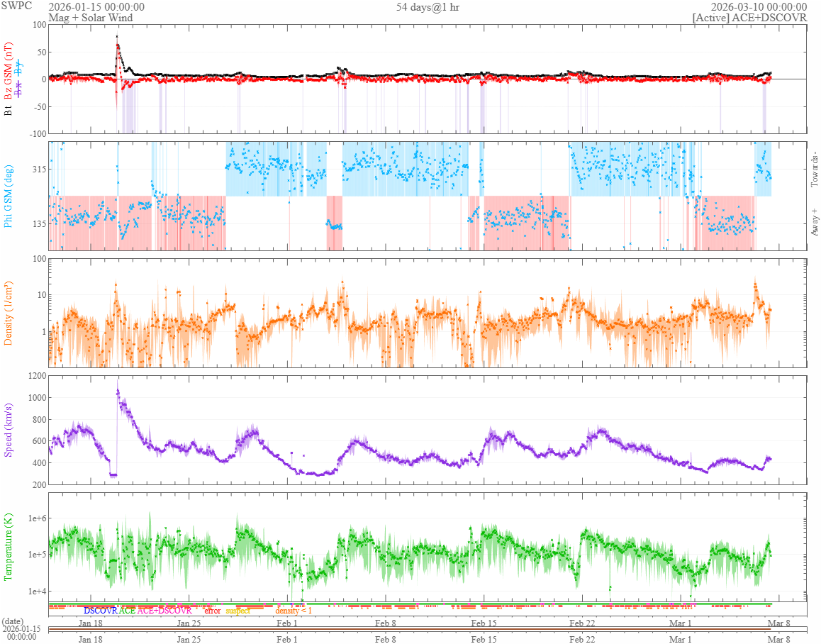The width and height of the screenshot is (821, 644).
Task: Click the '135' tick on the Phi axis
Action: 39,223
